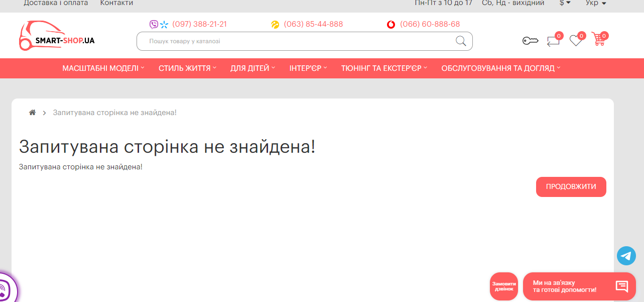Image resolution: width=644 pixels, height=302 pixels.
Task: Open the Стиль життя menu
Action: (x=187, y=68)
